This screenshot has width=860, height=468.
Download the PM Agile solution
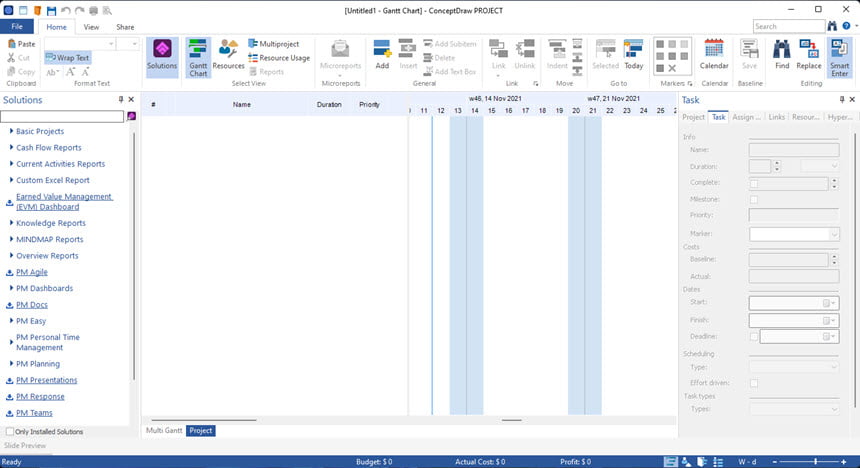(9, 272)
